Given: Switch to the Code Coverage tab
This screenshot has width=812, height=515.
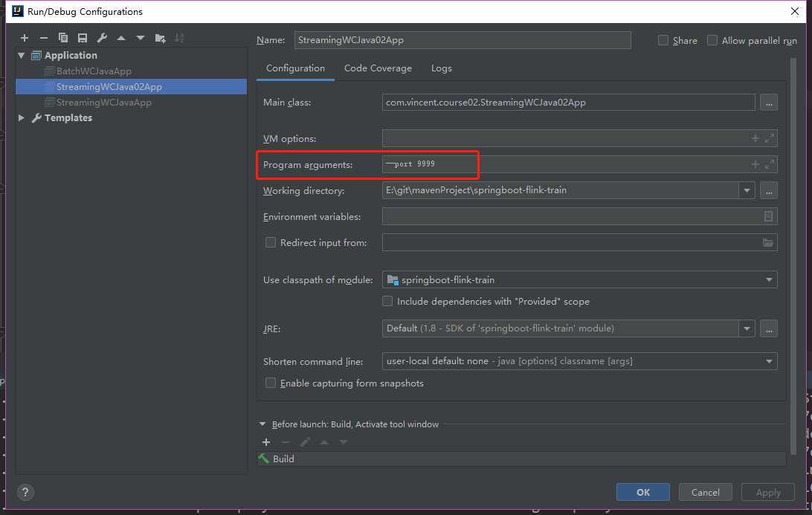Looking at the screenshot, I should (378, 68).
